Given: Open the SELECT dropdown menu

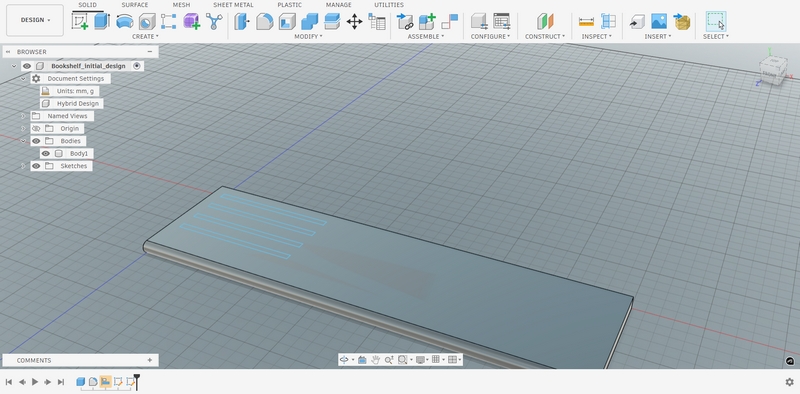Looking at the screenshot, I should click(716, 36).
